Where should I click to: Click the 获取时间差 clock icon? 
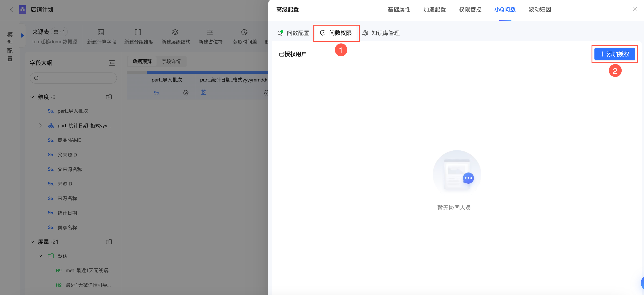pos(244,32)
